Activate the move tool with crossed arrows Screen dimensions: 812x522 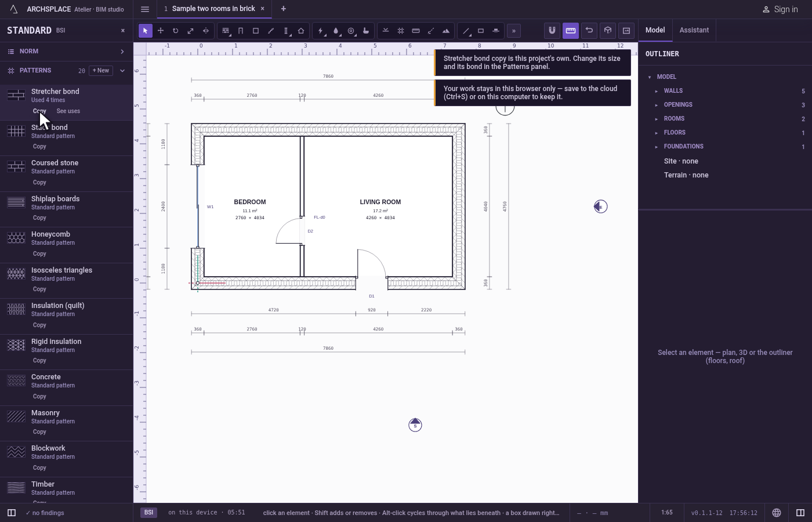point(161,31)
